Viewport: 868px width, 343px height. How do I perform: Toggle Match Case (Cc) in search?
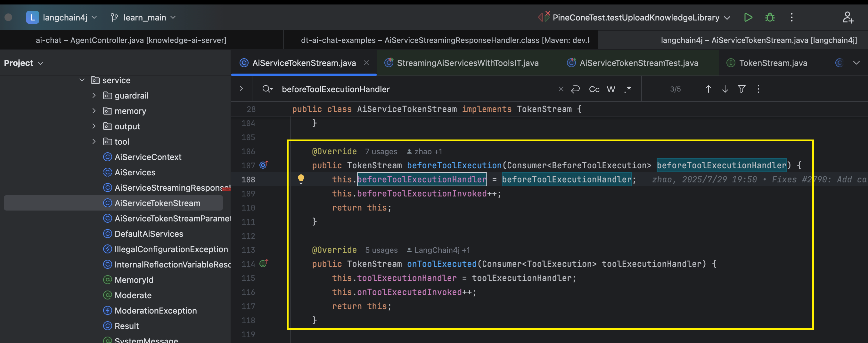[x=594, y=89]
